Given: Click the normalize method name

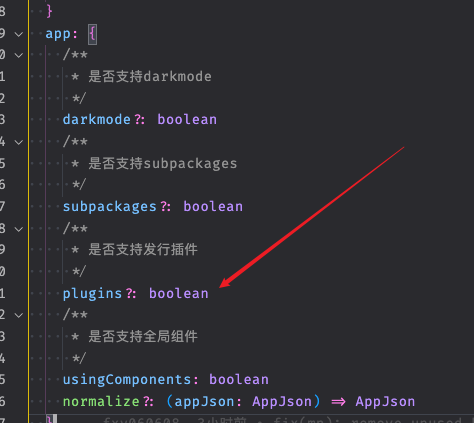Looking at the screenshot, I should (101, 402).
